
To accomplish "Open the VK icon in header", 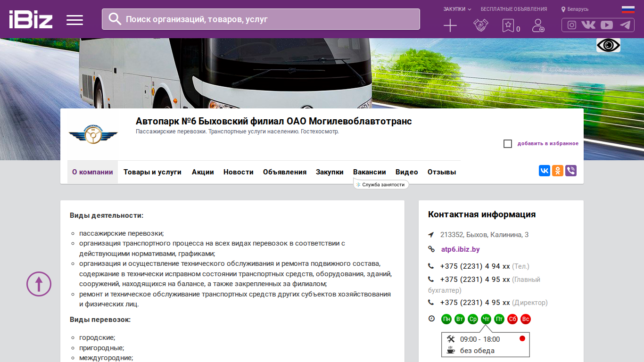I will tap(588, 25).
